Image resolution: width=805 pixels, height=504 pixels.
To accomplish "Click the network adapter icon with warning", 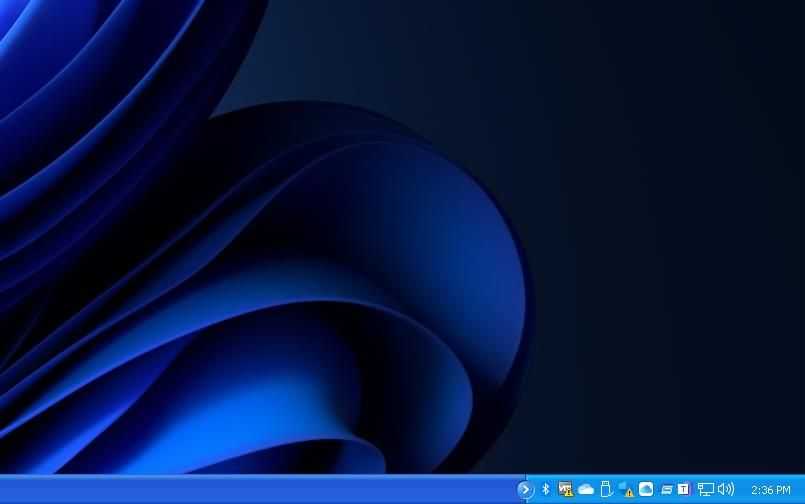I will pyautogui.click(x=565, y=489).
